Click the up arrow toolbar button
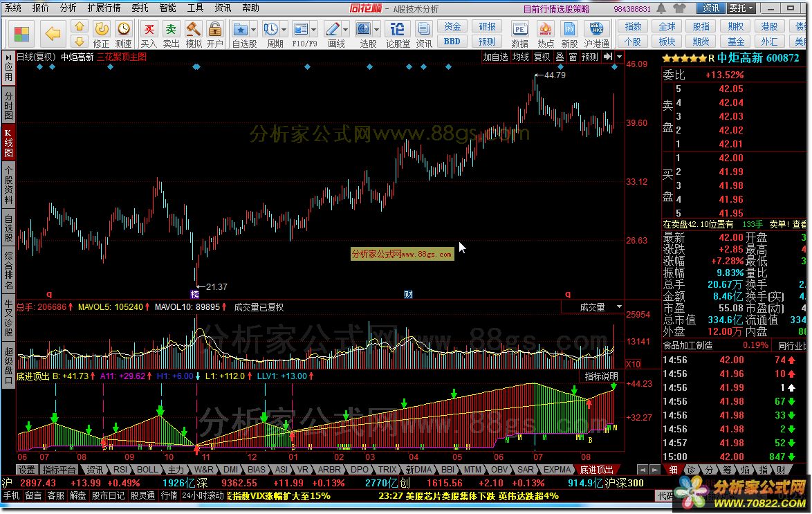 80,27
